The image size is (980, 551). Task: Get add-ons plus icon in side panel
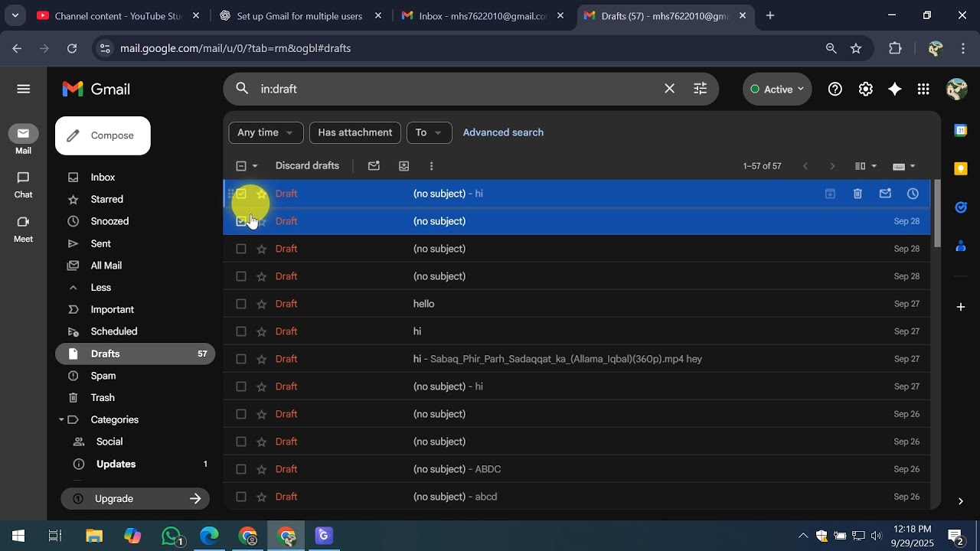[961, 307]
